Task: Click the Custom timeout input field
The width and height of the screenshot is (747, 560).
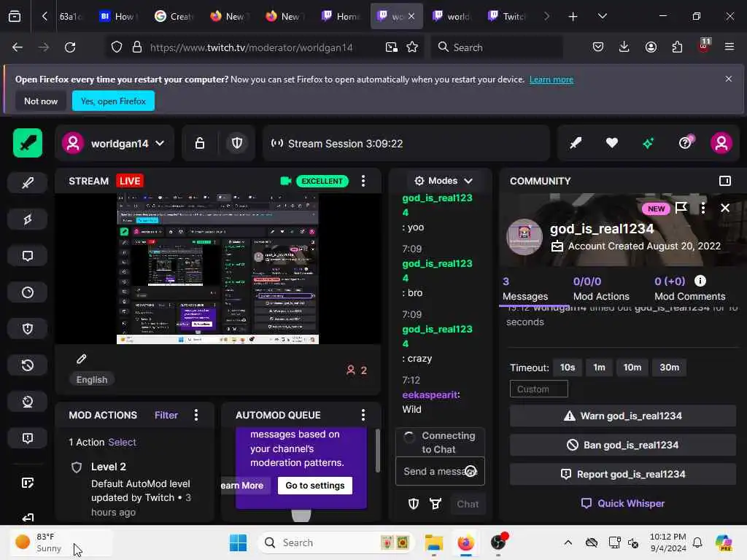Action: tap(539, 389)
